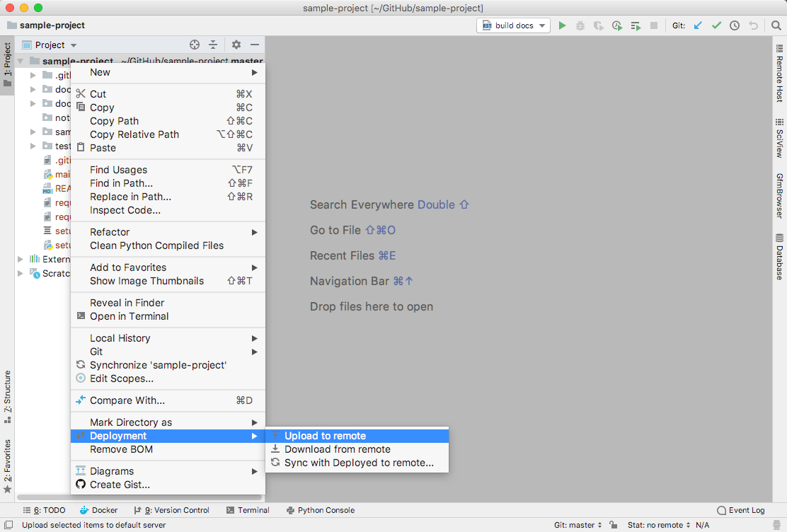Open Project panel settings gear
Viewport: 787px width, 532px height.
tap(236, 45)
